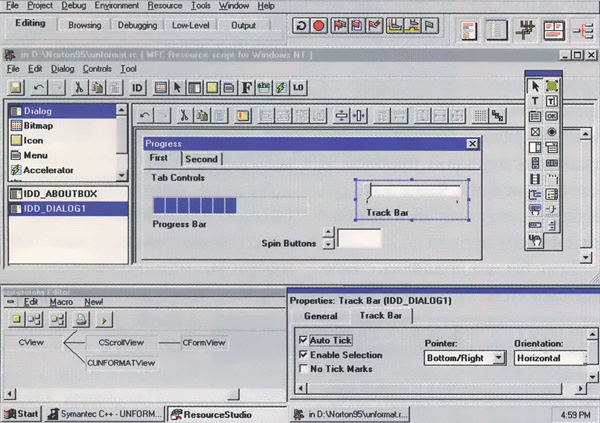
Task: Click the Windows Start button
Action: tap(21, 413)
